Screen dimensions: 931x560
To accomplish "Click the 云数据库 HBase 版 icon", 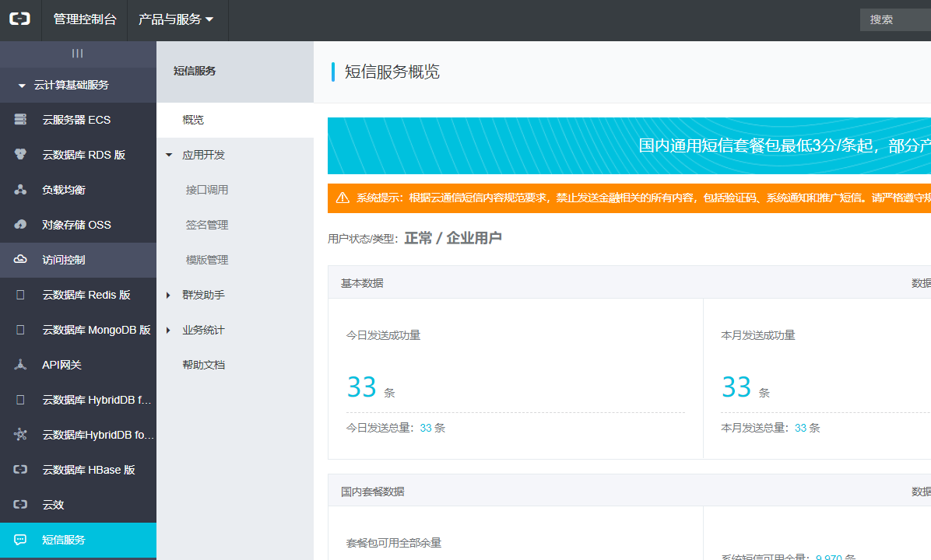I will [20, 469].
